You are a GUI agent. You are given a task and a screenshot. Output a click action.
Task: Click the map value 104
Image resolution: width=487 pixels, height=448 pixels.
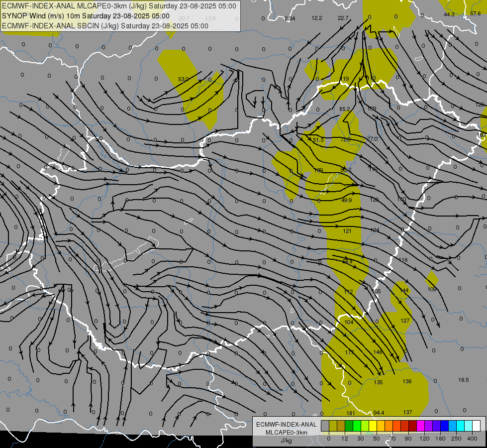coord(349,322)
